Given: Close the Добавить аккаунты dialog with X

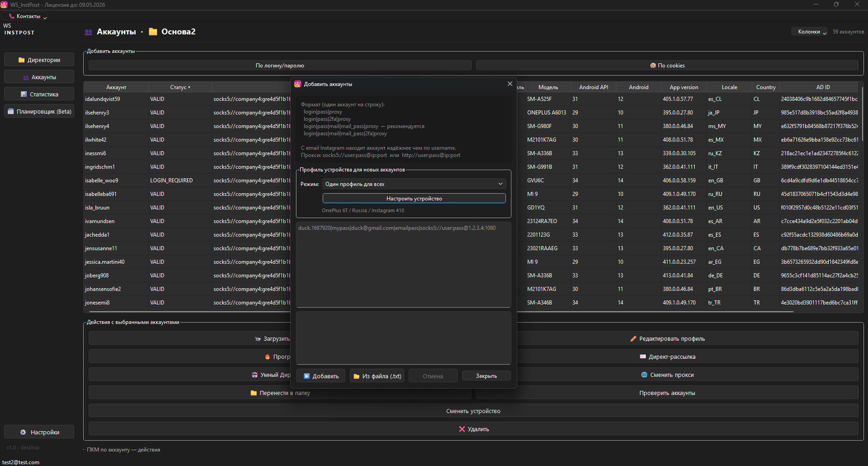Looking at the screenshot, I should (510, 84).
